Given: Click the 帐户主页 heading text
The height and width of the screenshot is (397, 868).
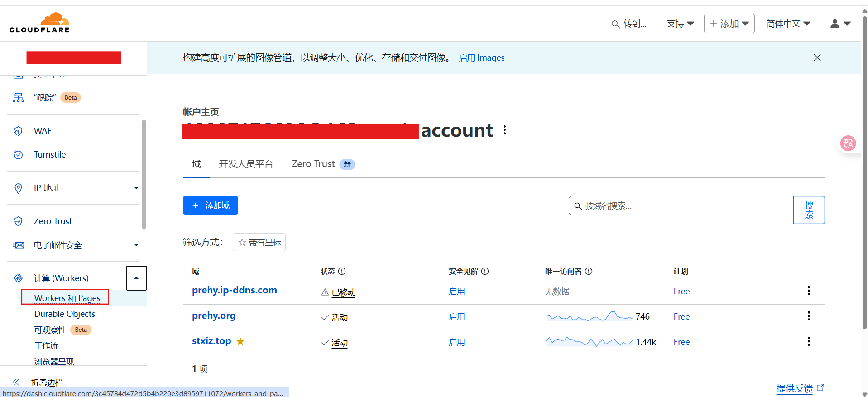Looking at the screenshot, I should [201, 112].
